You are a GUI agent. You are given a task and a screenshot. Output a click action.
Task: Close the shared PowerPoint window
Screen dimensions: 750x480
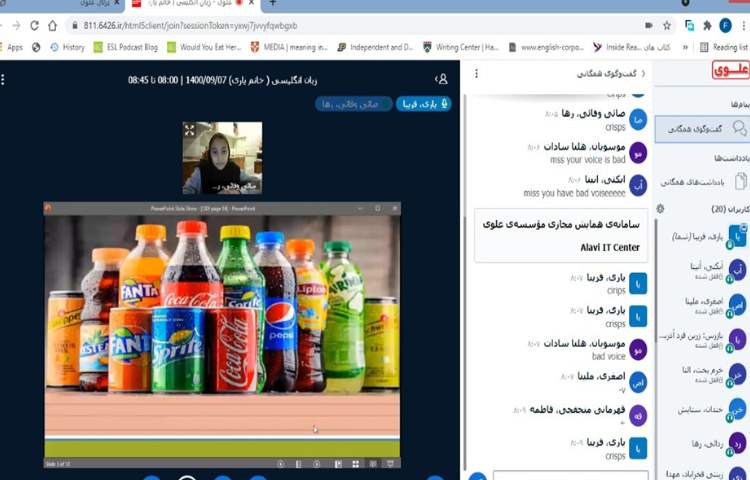tap(395, 208)
